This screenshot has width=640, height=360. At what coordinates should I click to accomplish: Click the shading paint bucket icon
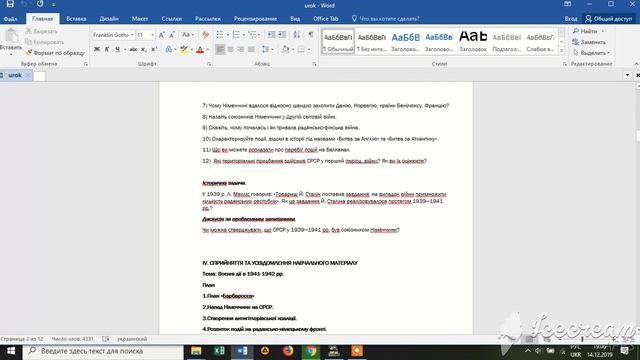click(x=286, y=49)
